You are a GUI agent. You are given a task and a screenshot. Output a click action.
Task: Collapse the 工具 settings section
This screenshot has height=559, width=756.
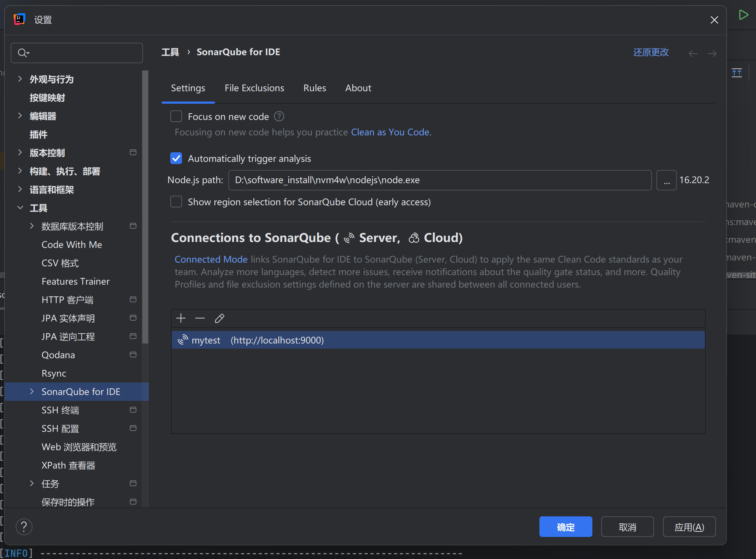click(20, 208)
